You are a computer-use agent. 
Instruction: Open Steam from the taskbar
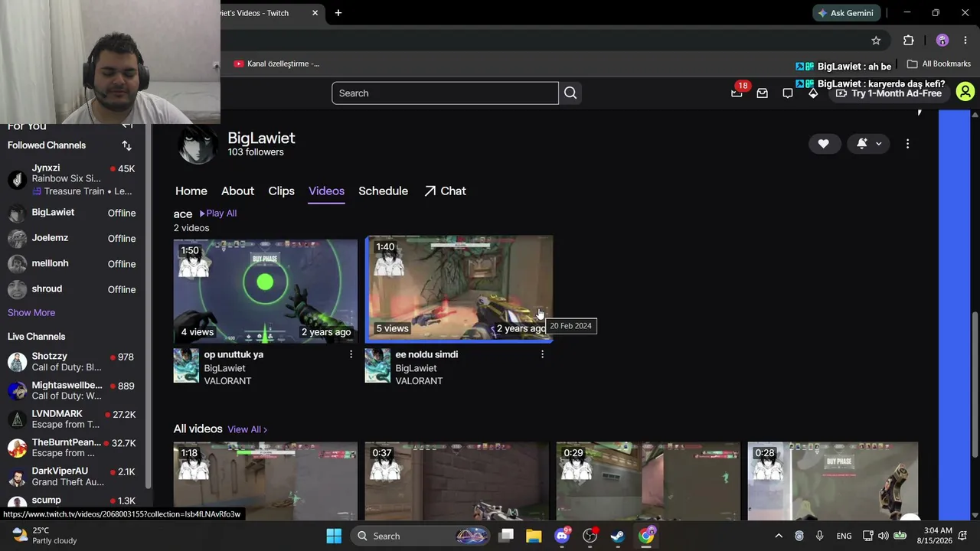pos(618,536)
